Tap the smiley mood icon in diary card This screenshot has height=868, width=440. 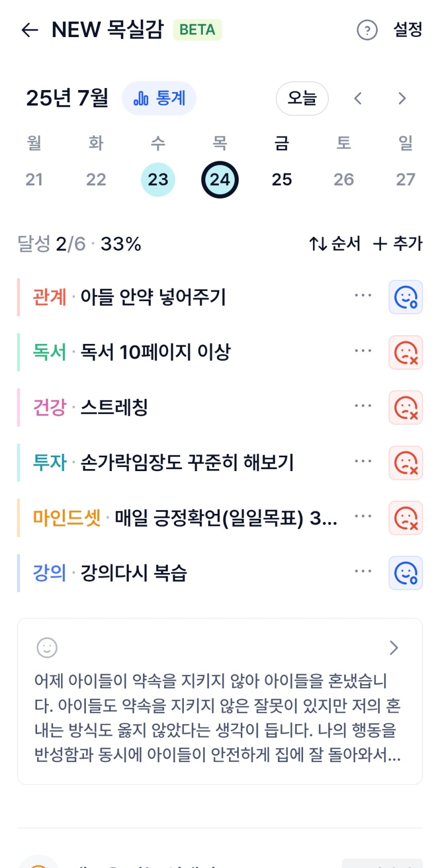pos(47,648)
